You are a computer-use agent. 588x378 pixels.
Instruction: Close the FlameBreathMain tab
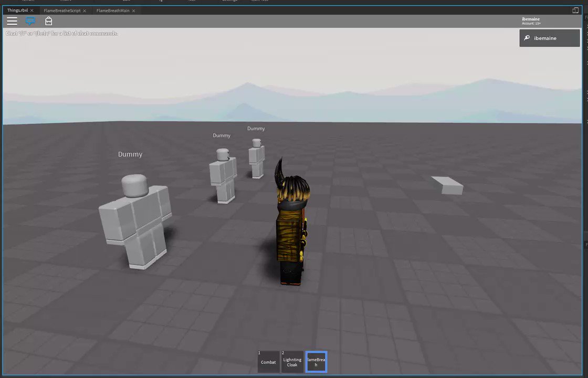pos(133,11)
